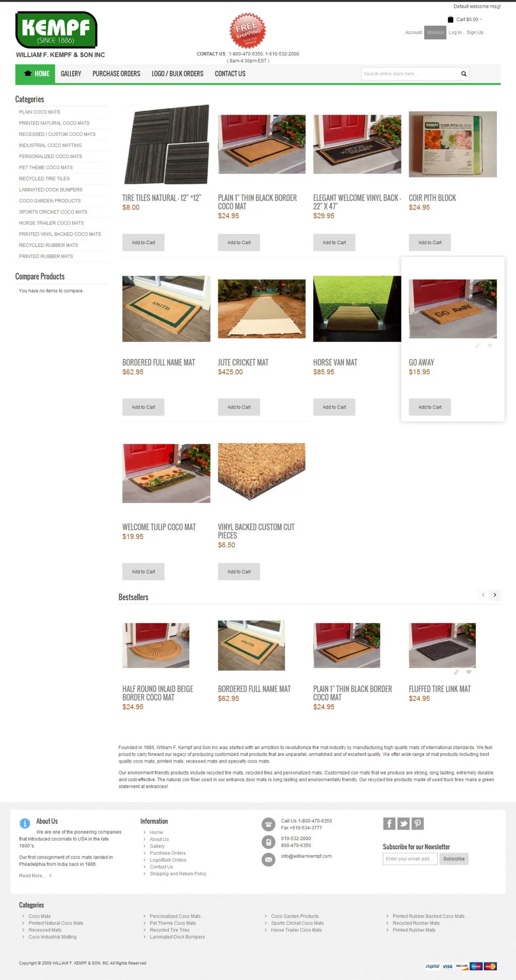Click heart icon on Fluffed Tire Link Mat
Screen dimensions: 516x980
click(469, 672)
